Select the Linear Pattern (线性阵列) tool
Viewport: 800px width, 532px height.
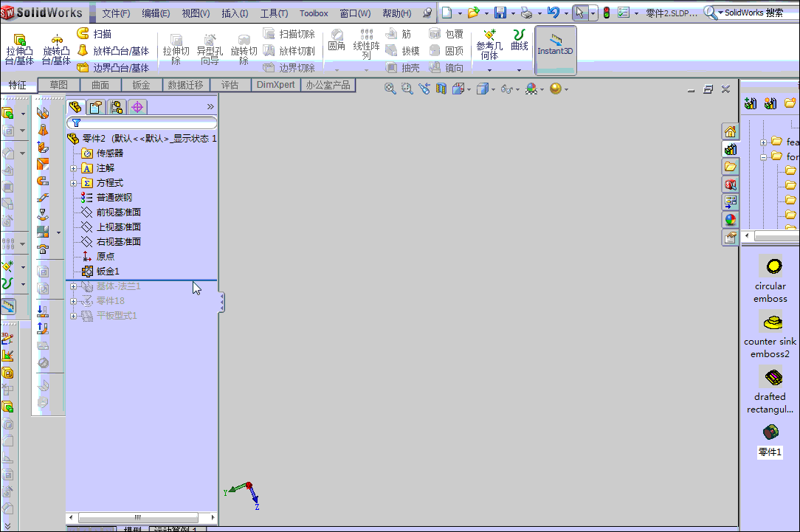(x=366, y=44)
